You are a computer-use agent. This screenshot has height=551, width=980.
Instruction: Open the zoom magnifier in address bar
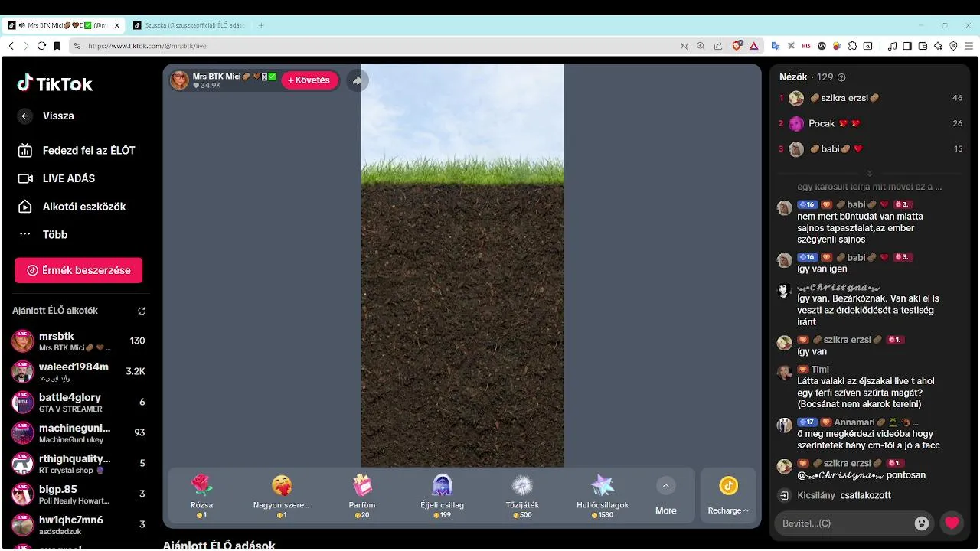(701, 46)
